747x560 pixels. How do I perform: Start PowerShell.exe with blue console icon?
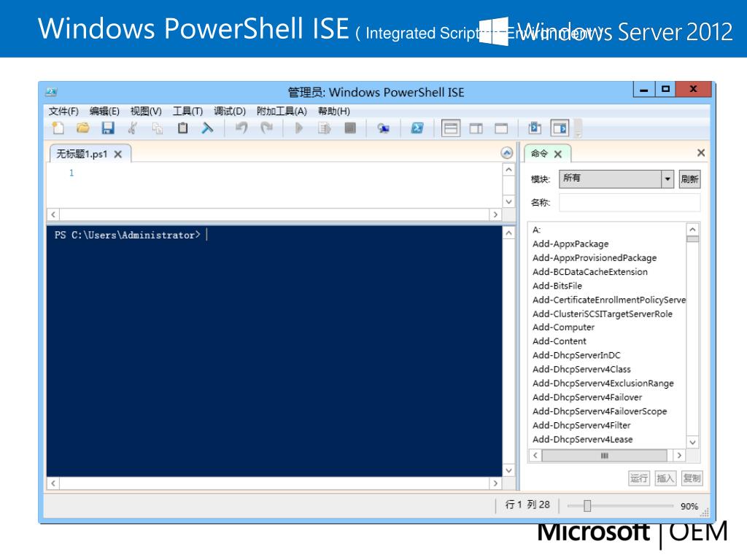click(x=417, y=128)
